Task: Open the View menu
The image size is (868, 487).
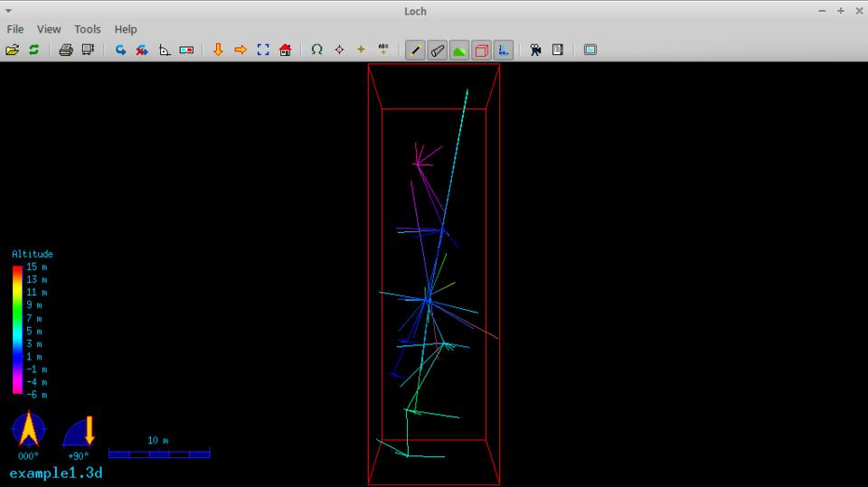Action: (x=49, y=29)
